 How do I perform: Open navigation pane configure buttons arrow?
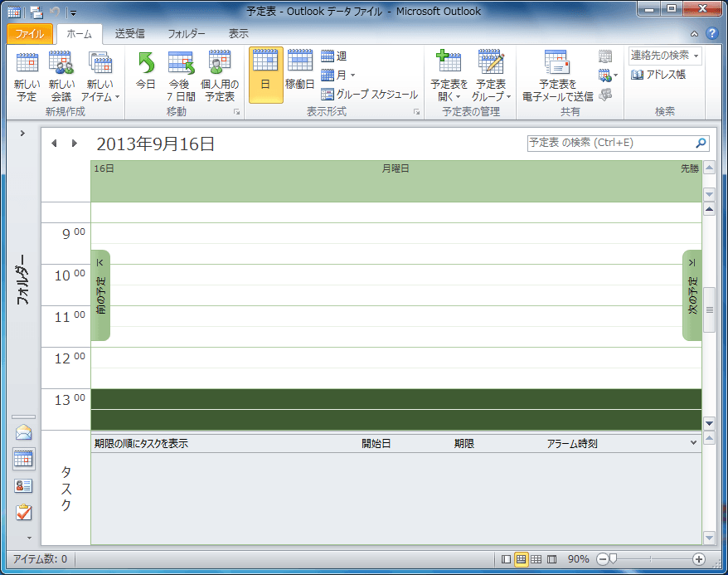coord(29,538)
